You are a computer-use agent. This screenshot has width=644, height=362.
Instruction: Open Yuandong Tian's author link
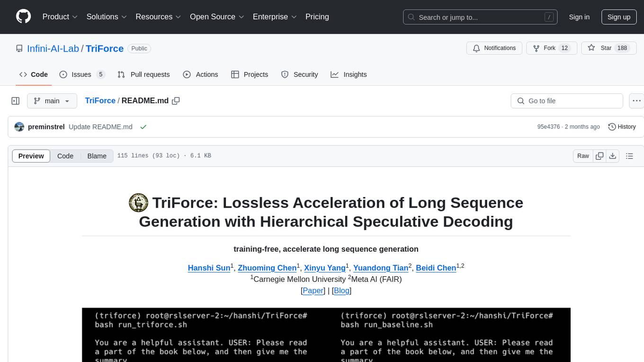pyautogui.click(x=381, y=268)
